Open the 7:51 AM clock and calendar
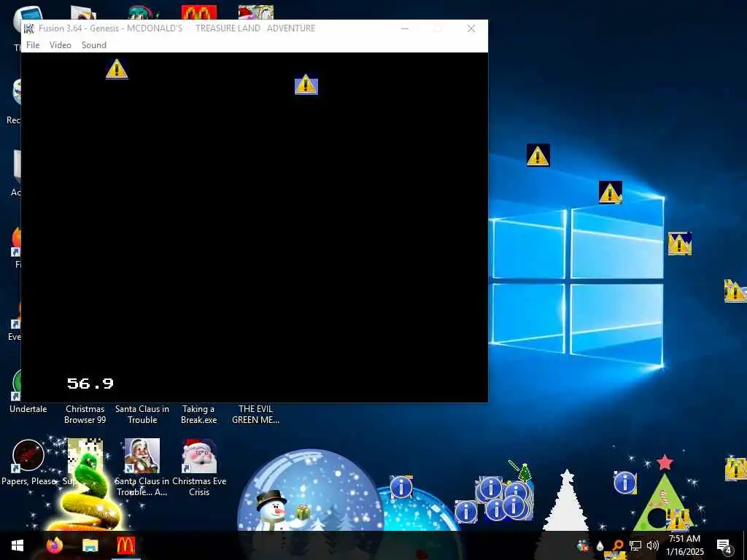The image size is (747, 560). pyautogui.click(x=684, y=545)
